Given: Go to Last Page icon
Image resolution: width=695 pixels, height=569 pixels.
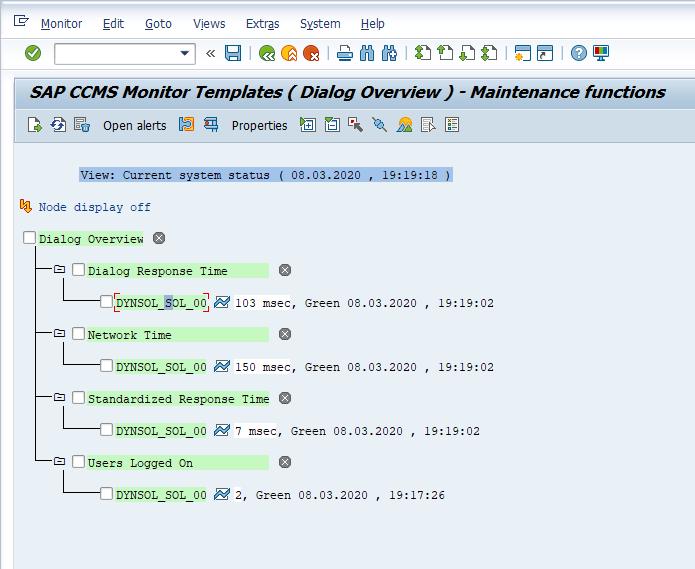Looking at the screenshot, I should click(489, 53).
